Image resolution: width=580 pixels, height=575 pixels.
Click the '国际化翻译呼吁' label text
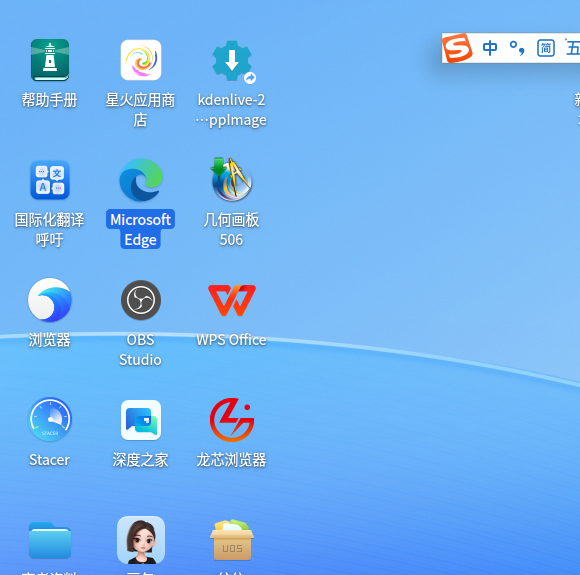click(x=50, y=229)
